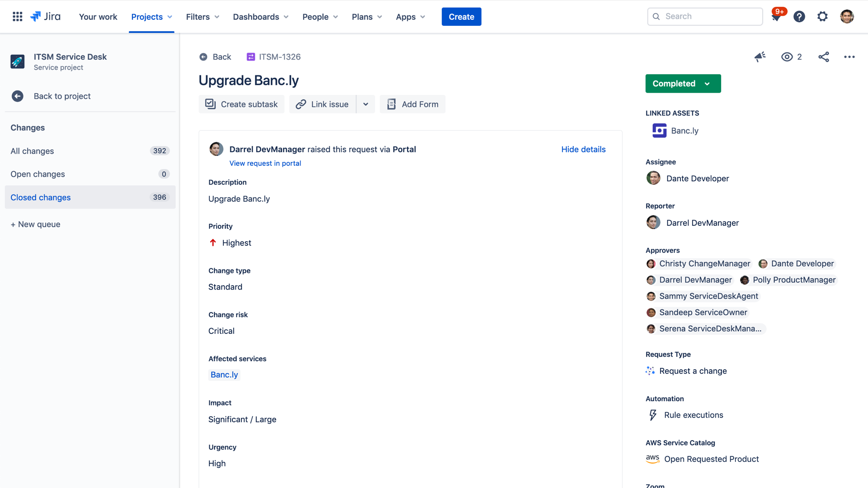
Task: Click the Jira logo
Action: (45, 17)
